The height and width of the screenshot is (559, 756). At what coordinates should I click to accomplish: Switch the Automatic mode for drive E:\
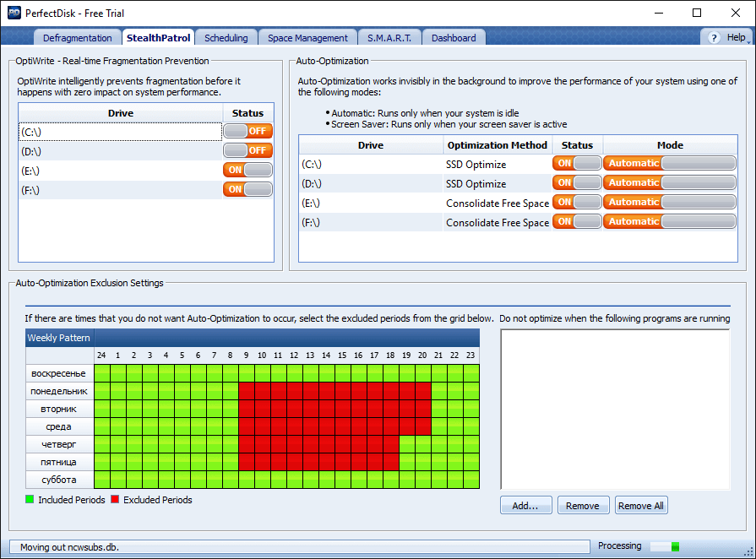pyautogui.click(x=670, y=202)
